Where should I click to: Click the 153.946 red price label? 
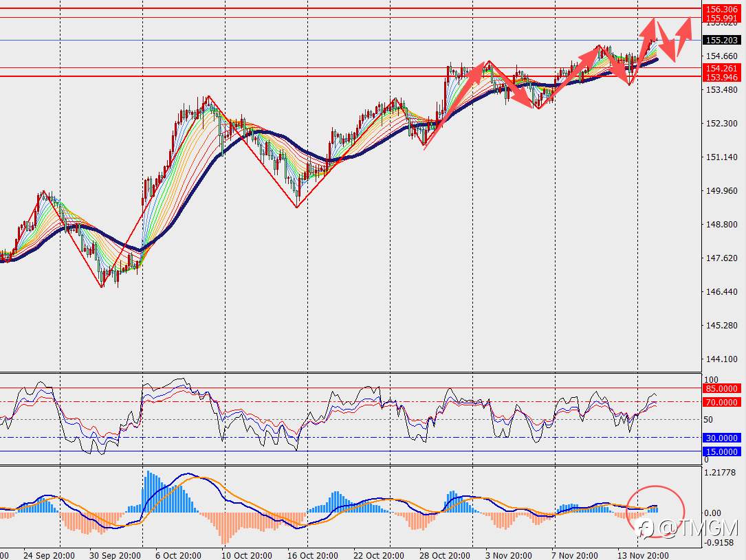click(722, 77)
